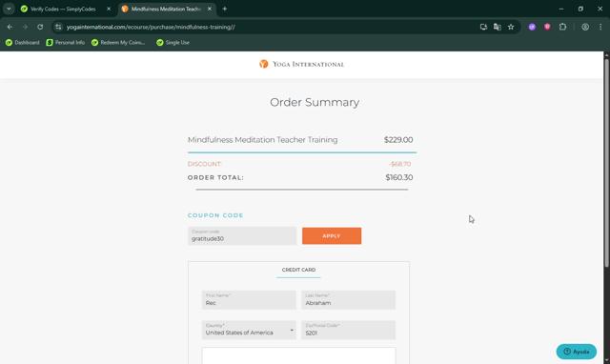Open the Single Use bookmark
Screen dimensions: 610x364
point(173,42)
